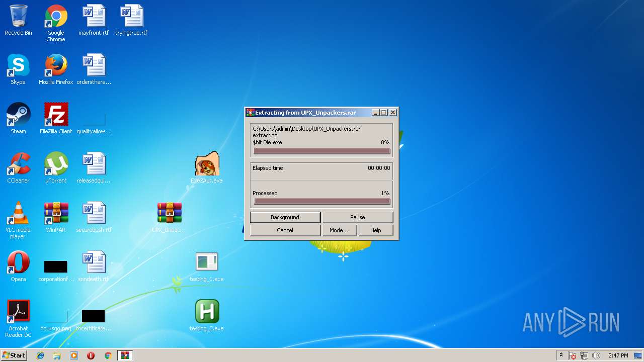Open µTorrent desktop shortcut
Screen dimensions: 644x362
click(56, 168)
